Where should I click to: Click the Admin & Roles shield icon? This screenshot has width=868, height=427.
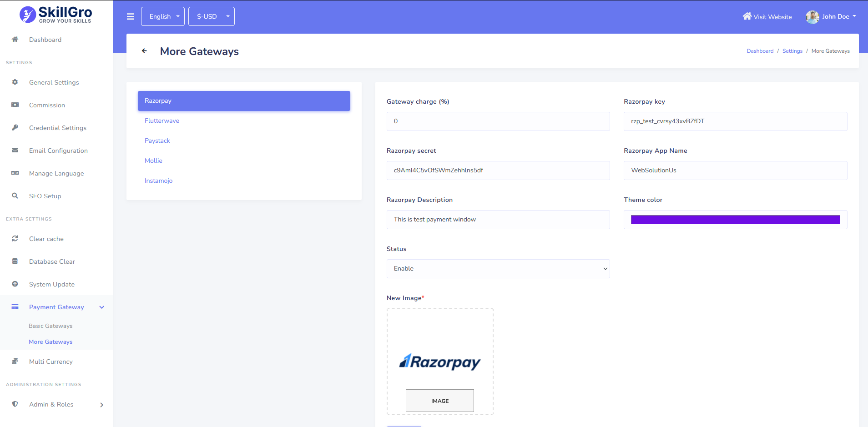[x=15, y=404]
